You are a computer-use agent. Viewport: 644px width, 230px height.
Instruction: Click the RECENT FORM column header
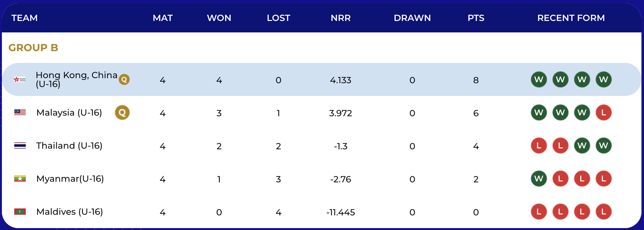point(571,18)
